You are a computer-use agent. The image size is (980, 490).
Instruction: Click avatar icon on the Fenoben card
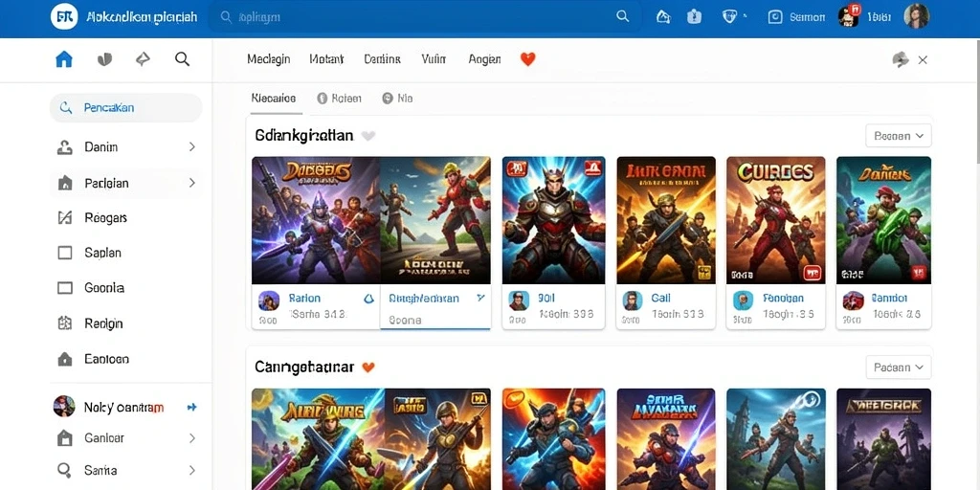pos(743,301)
